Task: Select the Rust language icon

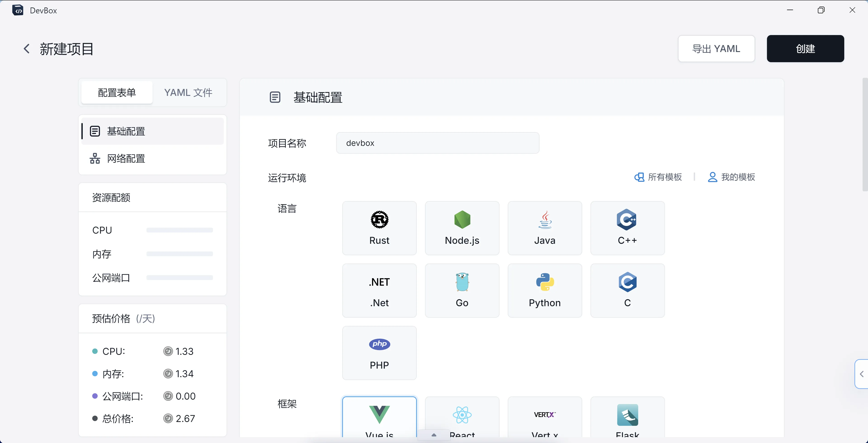Action: (x=379, y=220)
